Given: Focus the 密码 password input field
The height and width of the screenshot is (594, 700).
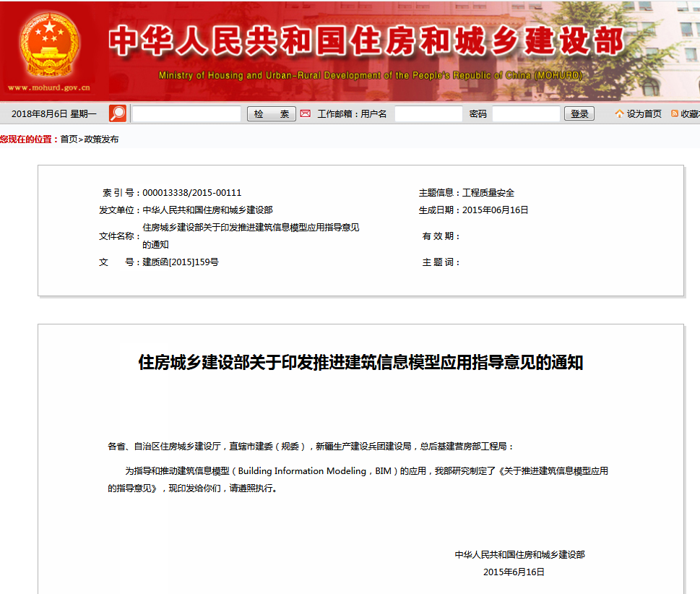Looking at the screenshot, I should [526, 114].
